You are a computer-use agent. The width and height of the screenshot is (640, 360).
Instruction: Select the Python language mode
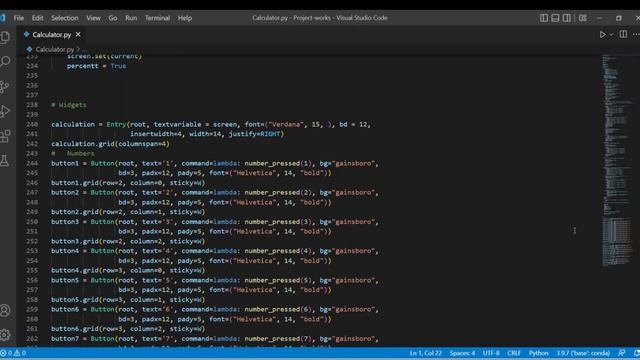coord(538,353)
